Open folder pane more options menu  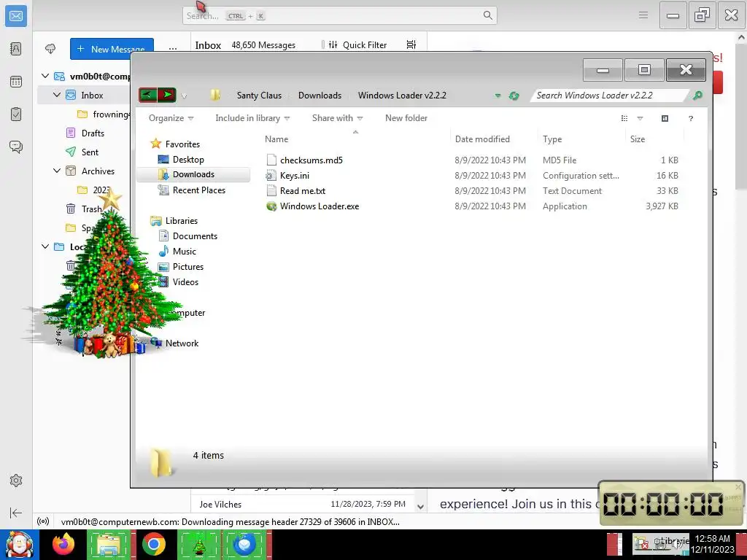click(172, 49)
